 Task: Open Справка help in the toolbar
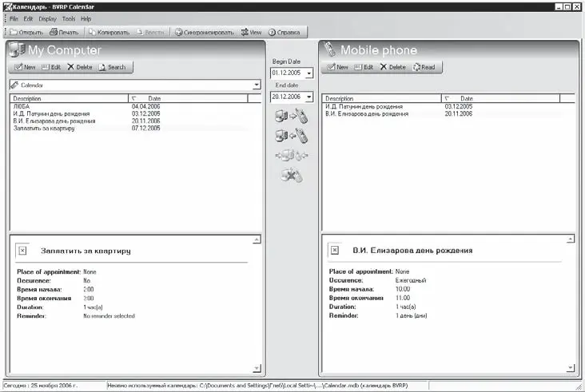point(284,32)
